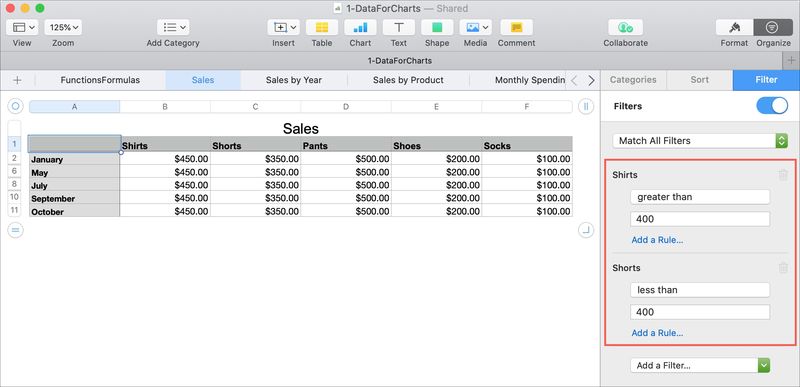
Task: Open the Format paintbrush panel
Action: 734,28
